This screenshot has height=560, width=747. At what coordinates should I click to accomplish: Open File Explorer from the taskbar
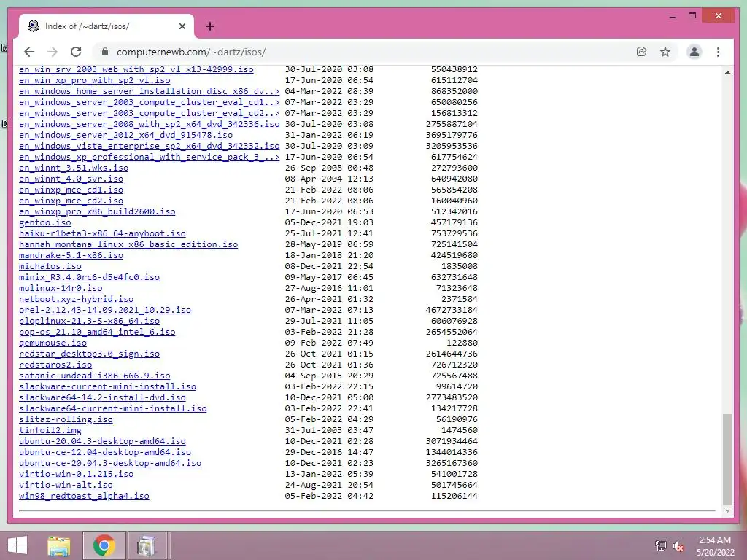(x=59, y=545)
